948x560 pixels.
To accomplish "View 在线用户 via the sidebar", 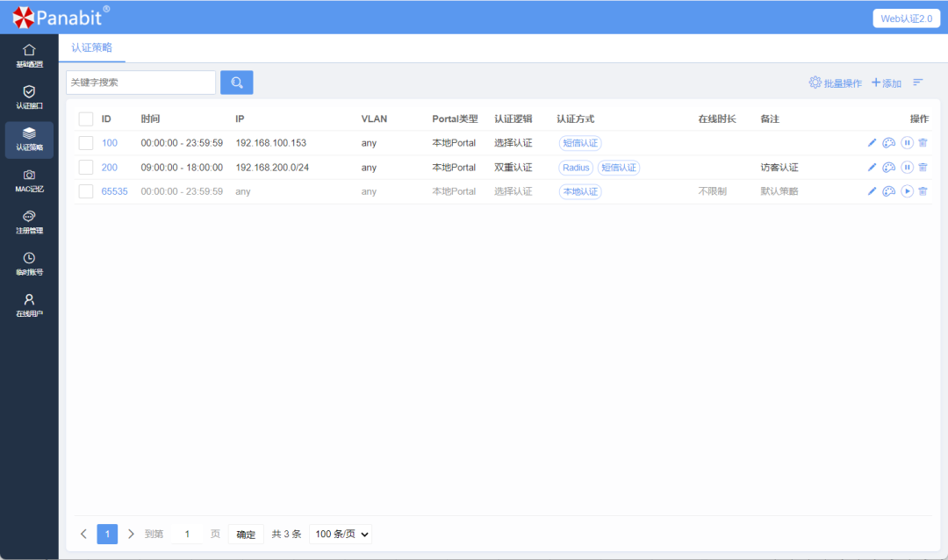I will (x=29, y=312).
